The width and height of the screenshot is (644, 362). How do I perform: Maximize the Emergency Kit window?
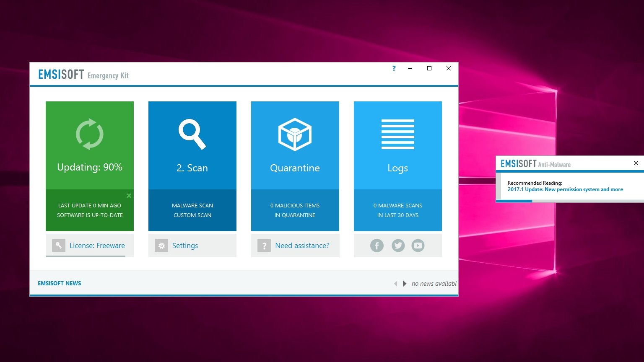pos(429,68)
